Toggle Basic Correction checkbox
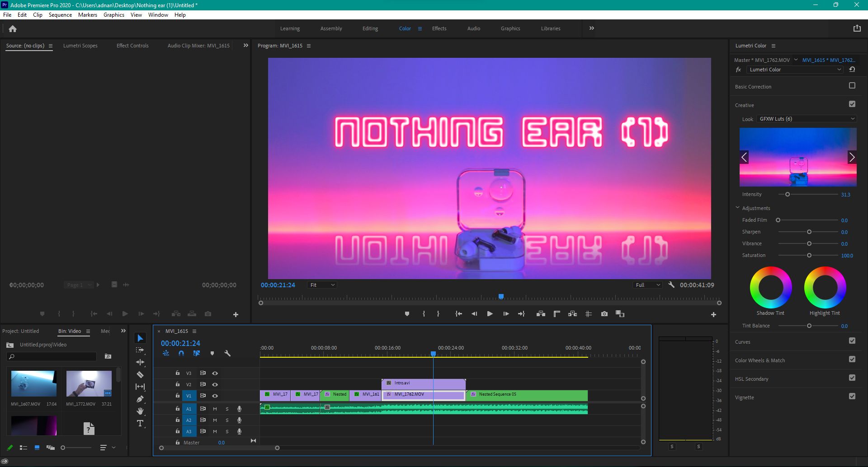Image resolution: width=868 pixels, height=467 pixels. coord(852,85)
